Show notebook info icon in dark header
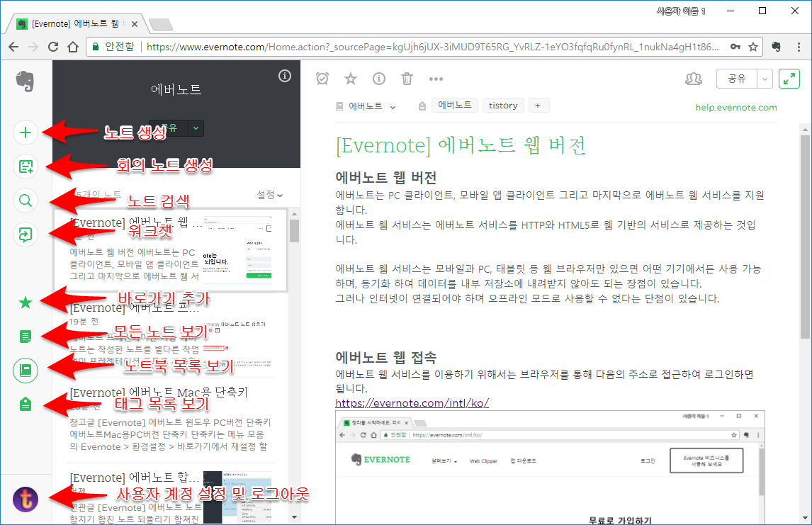The height and width of the screenshot is (525, 812). click(285, 76)
